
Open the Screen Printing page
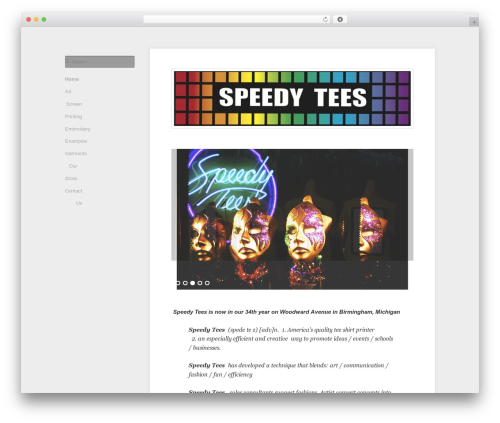(x=74, y=110)
